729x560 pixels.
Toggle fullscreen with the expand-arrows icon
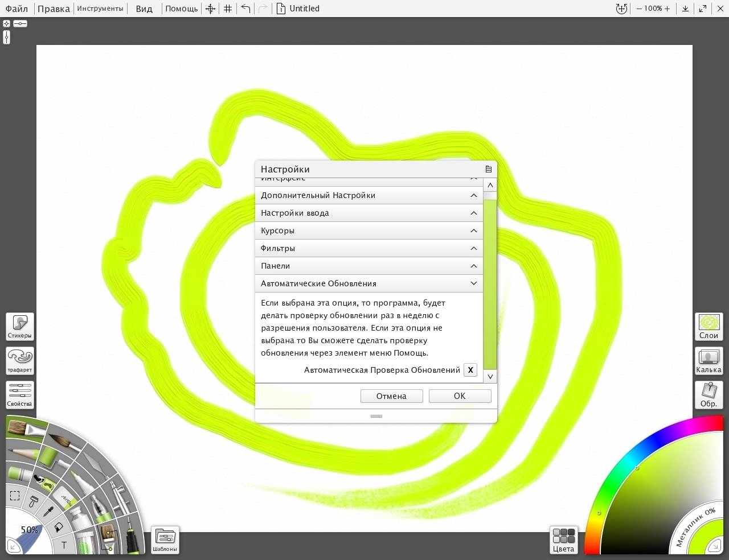point(703,9)
